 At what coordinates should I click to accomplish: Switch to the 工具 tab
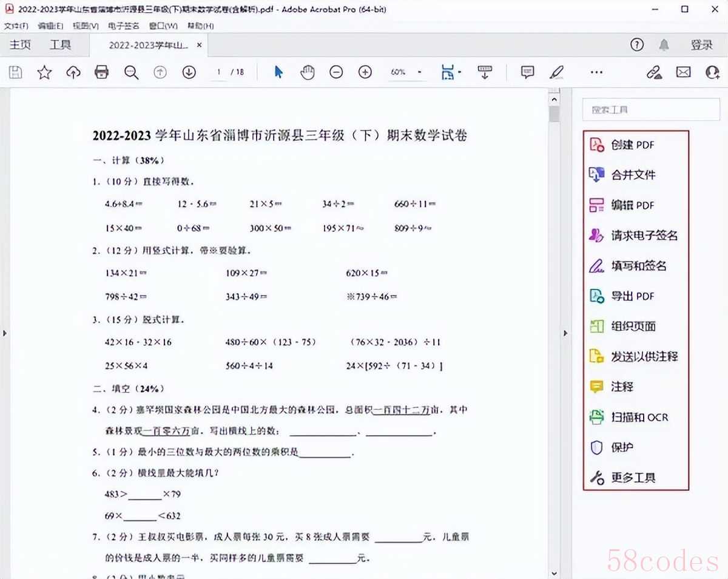click(60, 45)
